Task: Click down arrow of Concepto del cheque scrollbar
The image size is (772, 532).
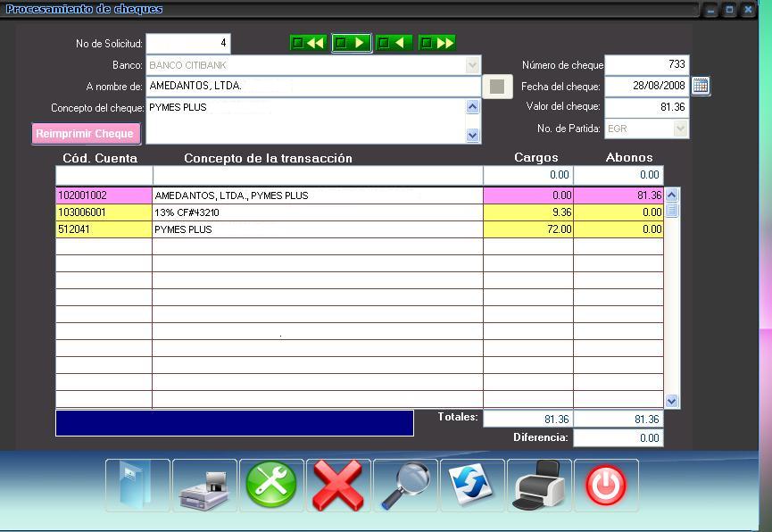Action: pos(472,135)
